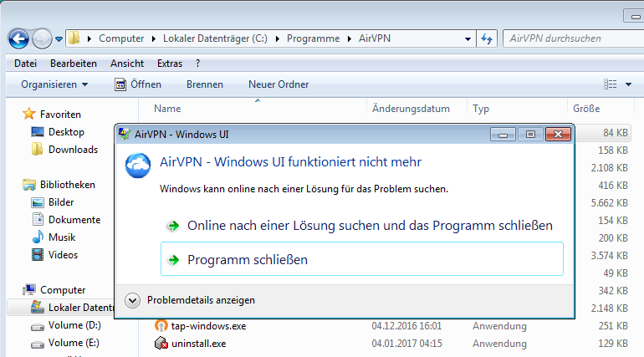This screenshot has width=644, height=357.
Task: Click the Volume (E:) drive icon
Action: [x=38, y=344]
